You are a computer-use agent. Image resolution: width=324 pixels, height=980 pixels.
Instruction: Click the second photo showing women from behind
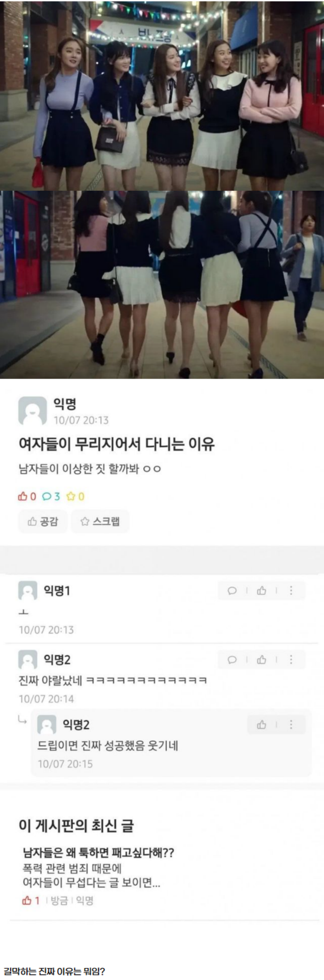point(162,285)
